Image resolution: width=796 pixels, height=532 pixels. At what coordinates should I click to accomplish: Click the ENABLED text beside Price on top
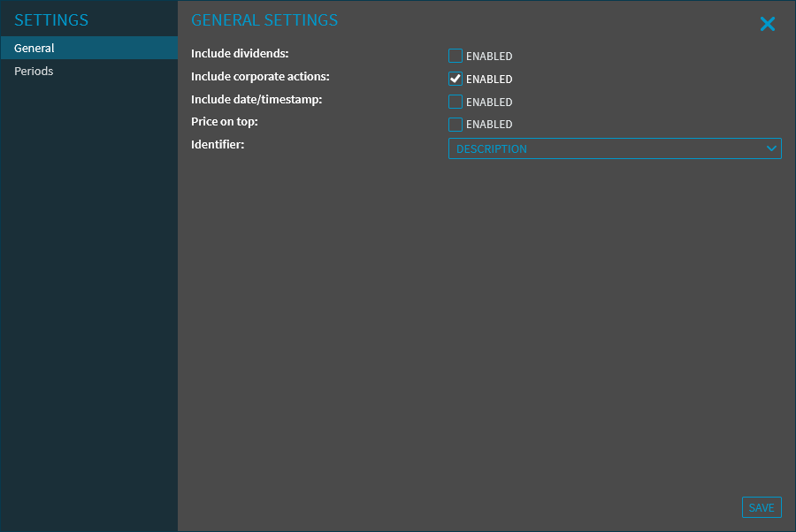pyautogui.click(x=489, y=125)
